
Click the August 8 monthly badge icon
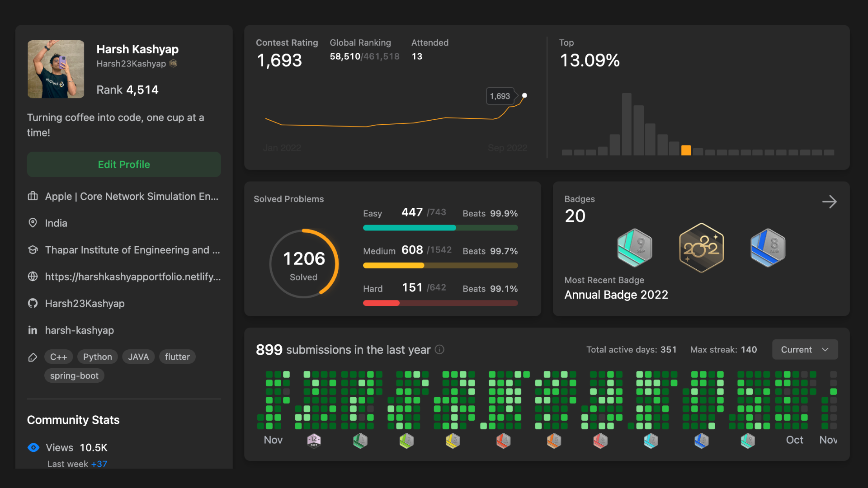click(768, 248)
